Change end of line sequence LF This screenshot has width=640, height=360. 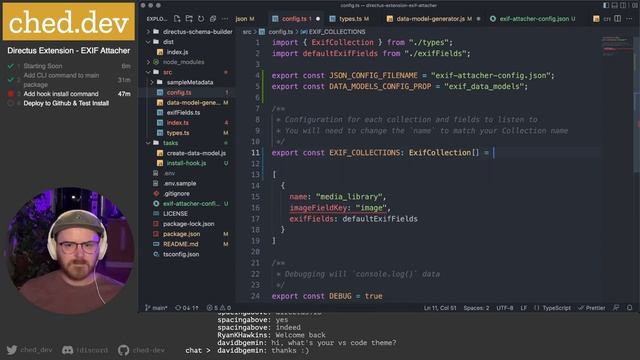(x=523, y=308)
